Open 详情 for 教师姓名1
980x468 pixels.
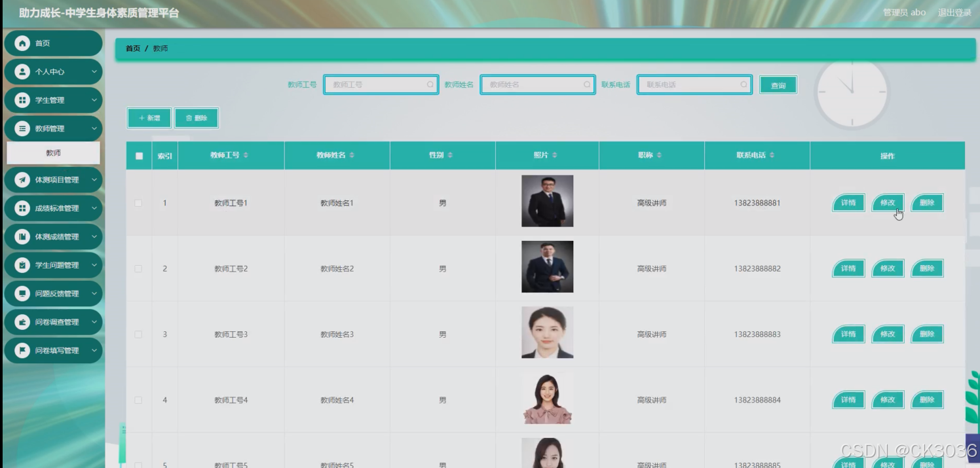coord(848,202)
